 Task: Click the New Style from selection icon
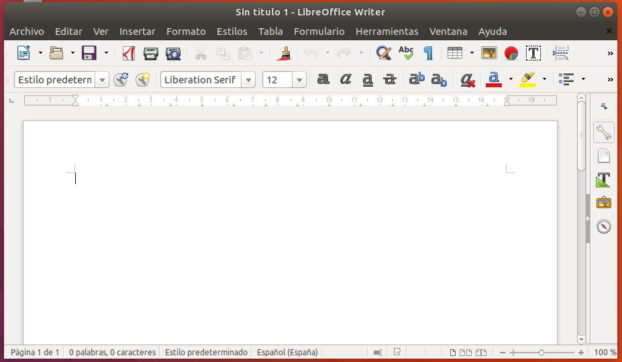coord(142,80)
